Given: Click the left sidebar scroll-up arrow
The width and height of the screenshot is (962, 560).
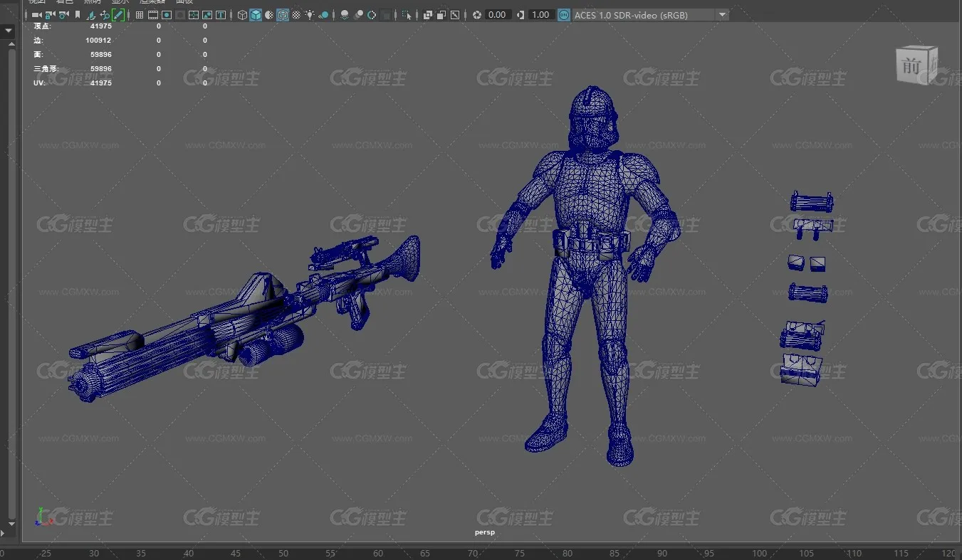Looking at the screenshot, I should (11, 45).
